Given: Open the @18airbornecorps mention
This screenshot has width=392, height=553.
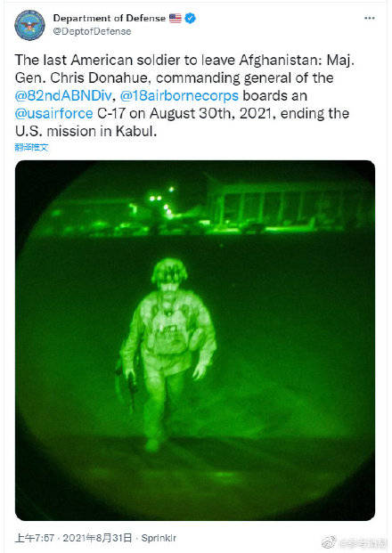Looking at the screenshot, I should 179,96.
